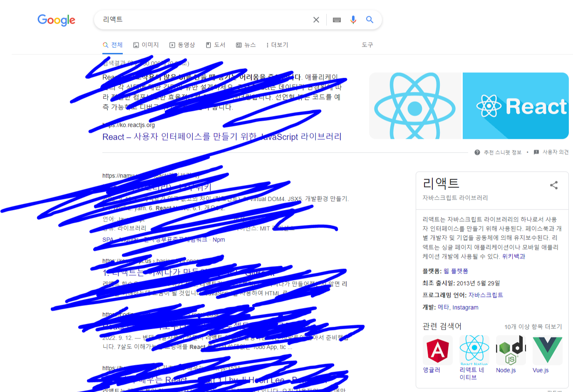Click the 관련 검색어 heading
Screen dimensions: 573x392
442,326
